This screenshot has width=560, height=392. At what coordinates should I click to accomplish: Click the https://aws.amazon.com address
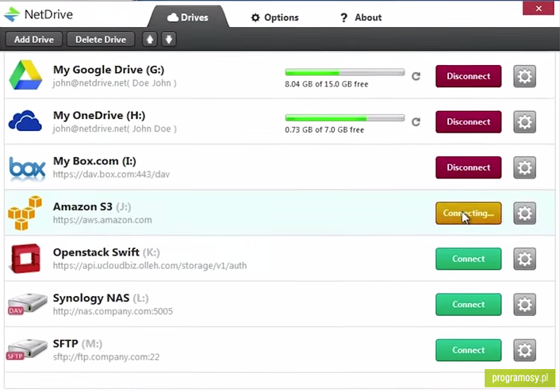tap(102, 220)
